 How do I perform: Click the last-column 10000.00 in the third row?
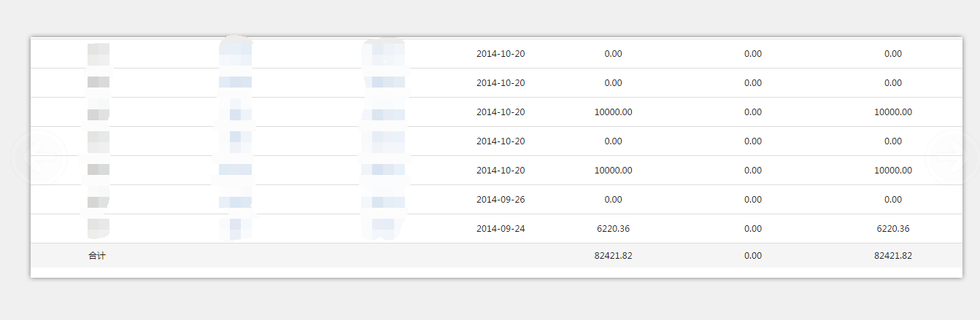pyautogui.click(x=893, y=112)
